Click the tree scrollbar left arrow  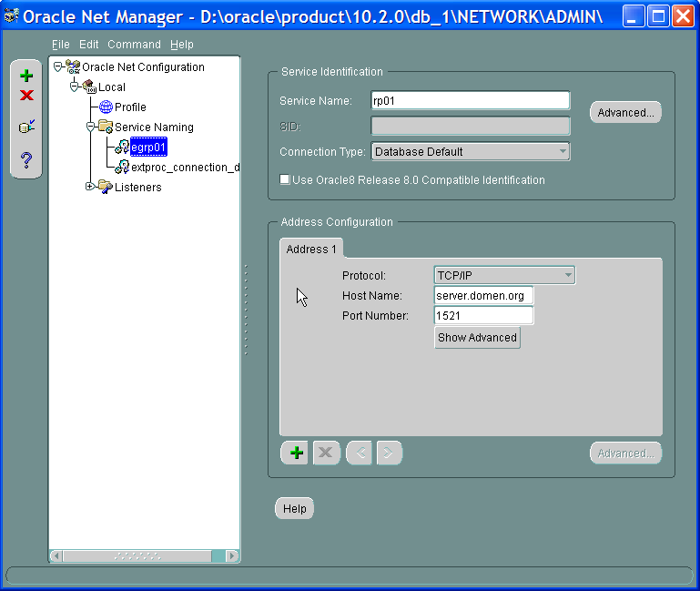pos(56,556)
